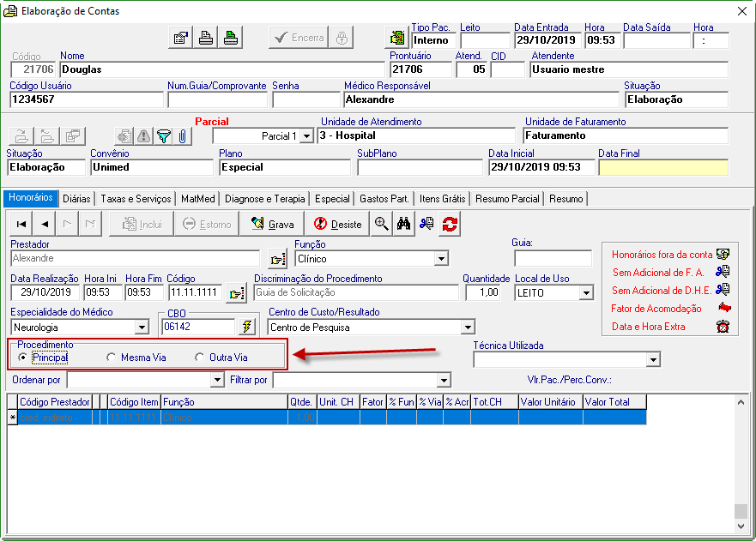The image size is (756, 541).
Task: Select the Outra Via radio button
Action: (x=200, y=358)
